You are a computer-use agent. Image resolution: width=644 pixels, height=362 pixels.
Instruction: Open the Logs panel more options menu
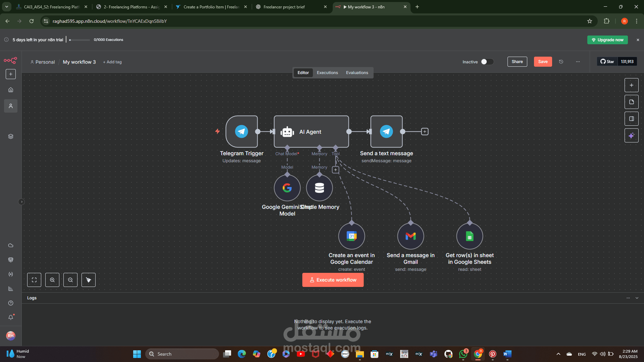[628, 298]
